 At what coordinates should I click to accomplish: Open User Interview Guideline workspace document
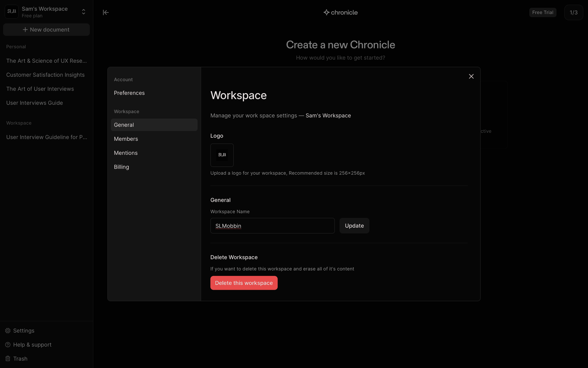(47, 137)
